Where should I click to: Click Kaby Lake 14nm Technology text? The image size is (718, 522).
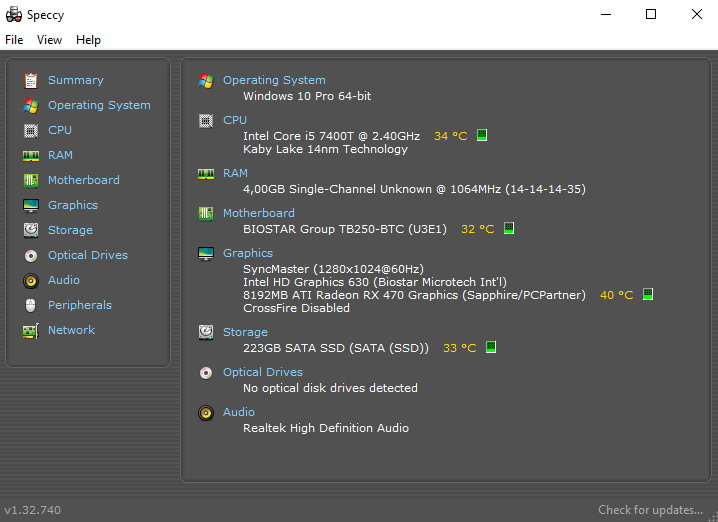pos(325,149)
